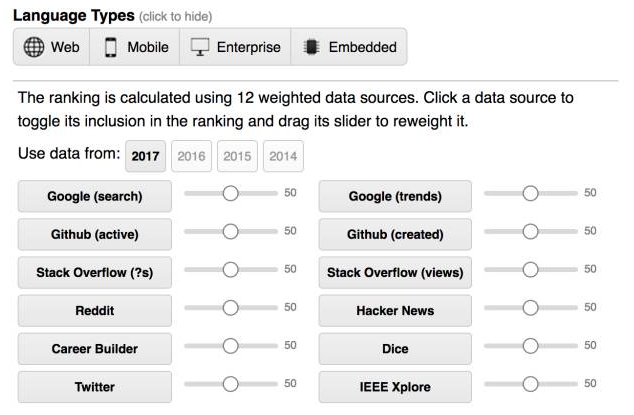Click the Twitter data source button

pyautogui.click(x=95, y=387)
